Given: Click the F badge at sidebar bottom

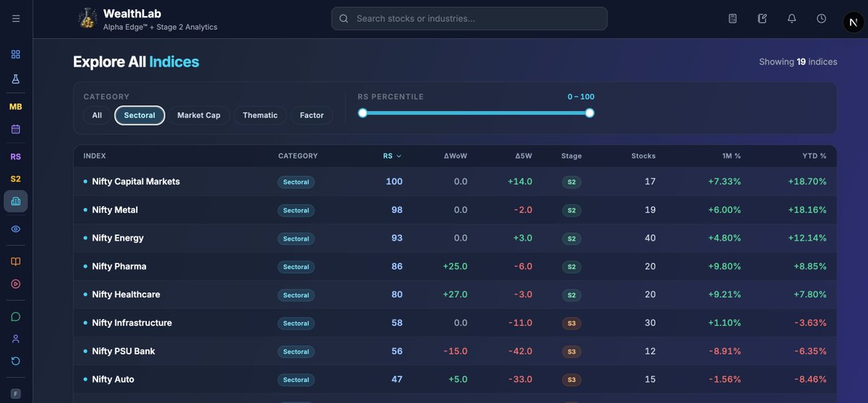Looking at the screenshot, I should (x=16, y=394).
